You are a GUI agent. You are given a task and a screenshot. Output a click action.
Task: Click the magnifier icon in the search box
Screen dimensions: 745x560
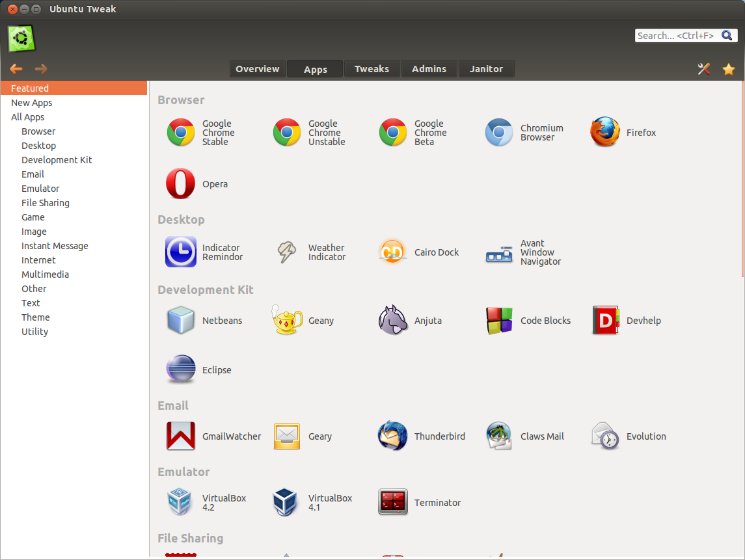(x=727, y=35)
